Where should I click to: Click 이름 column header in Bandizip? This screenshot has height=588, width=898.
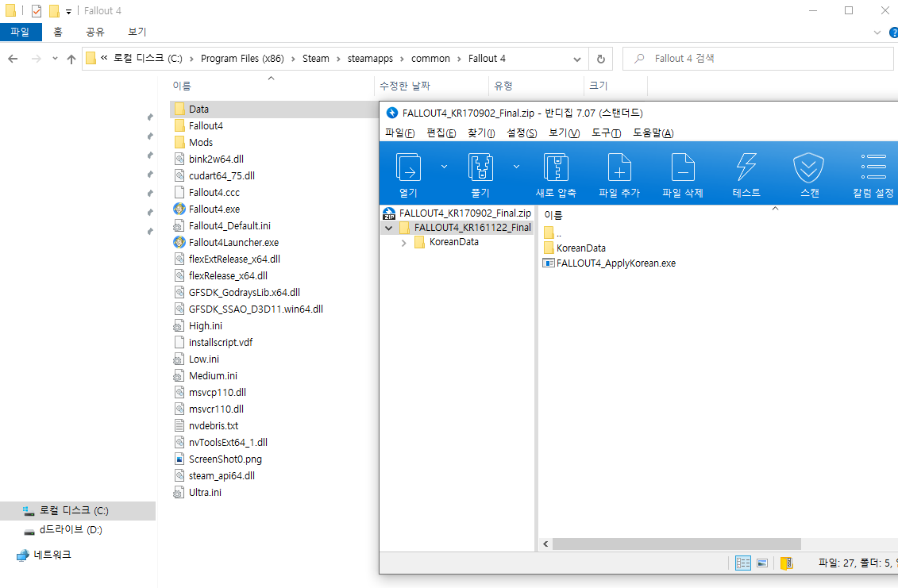coord(553,215)
